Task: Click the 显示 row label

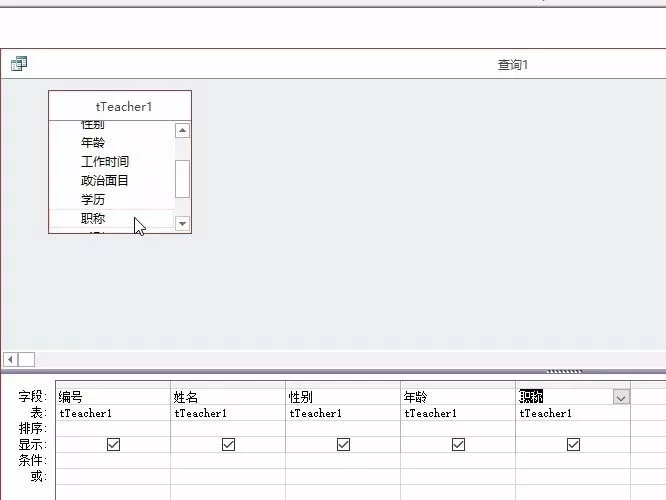Action: coord(32,444)
